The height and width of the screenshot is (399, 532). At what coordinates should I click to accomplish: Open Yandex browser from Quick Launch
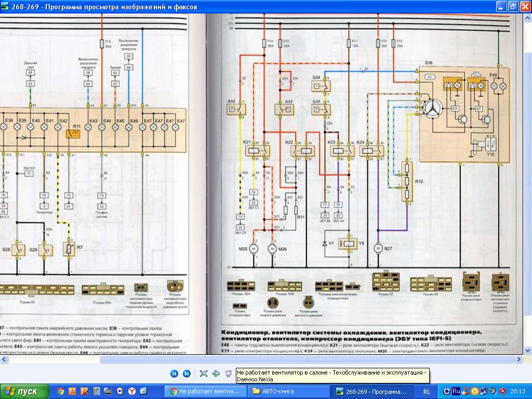pos(132,391)
